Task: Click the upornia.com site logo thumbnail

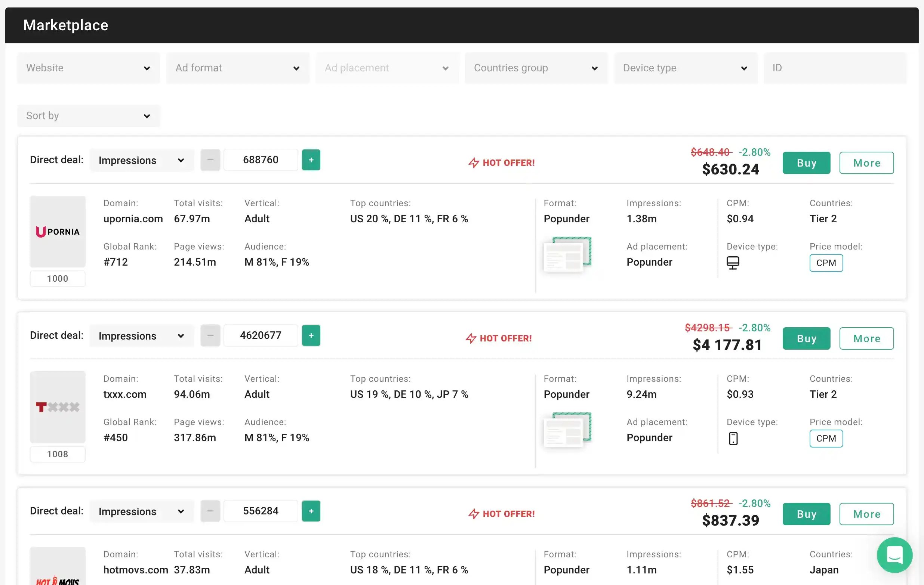Action: [58, 231]
